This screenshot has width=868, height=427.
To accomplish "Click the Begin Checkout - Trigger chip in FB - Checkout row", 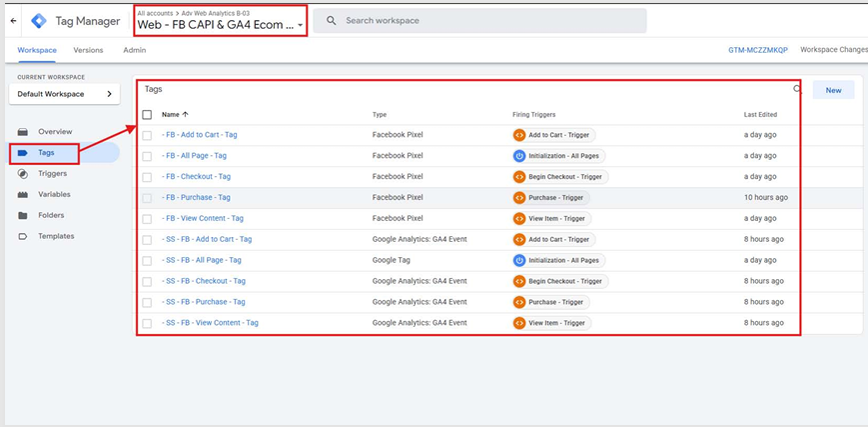I will pyautogui.click(x=560, y=177).
